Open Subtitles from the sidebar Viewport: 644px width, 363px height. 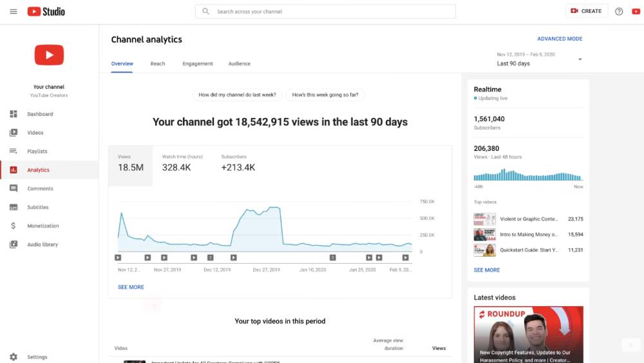[x=50, y=207]
